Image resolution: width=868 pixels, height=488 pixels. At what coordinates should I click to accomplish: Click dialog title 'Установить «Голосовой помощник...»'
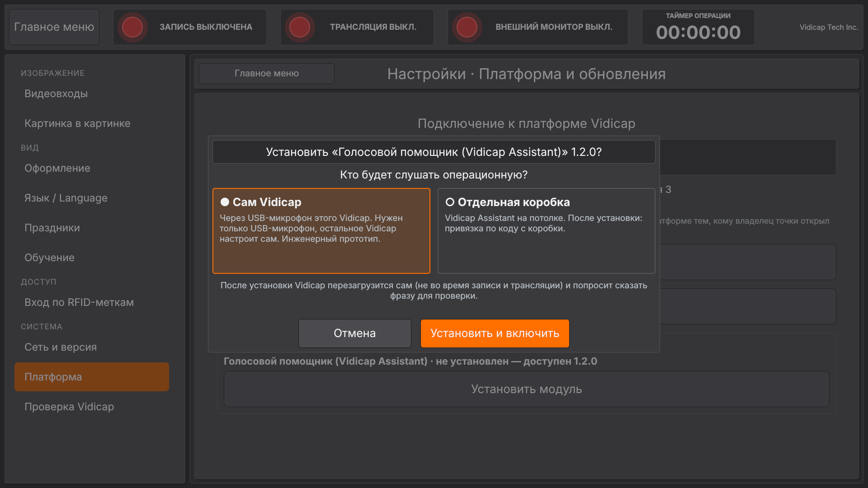point(434,152)
